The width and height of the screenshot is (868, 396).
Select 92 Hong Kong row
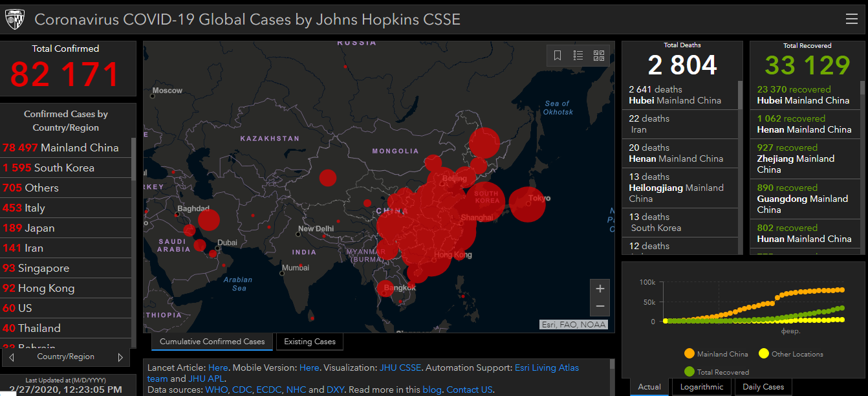point(65,288)
